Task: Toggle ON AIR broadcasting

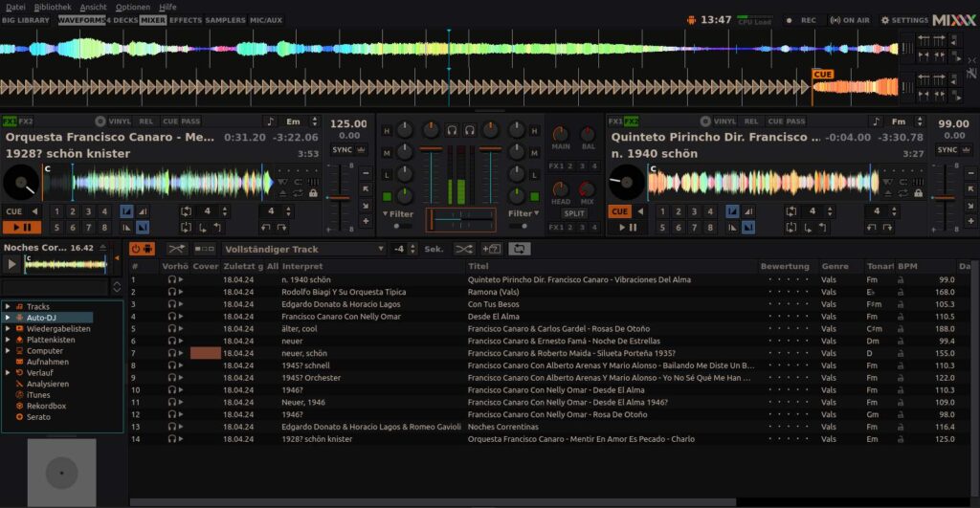Action: (850, 20)
